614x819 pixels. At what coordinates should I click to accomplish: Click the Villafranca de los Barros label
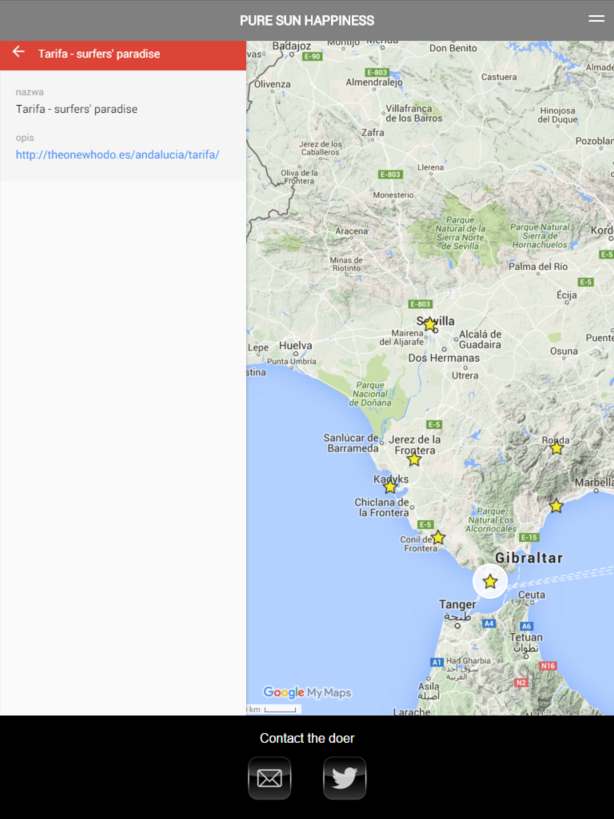tap(414, 113)
